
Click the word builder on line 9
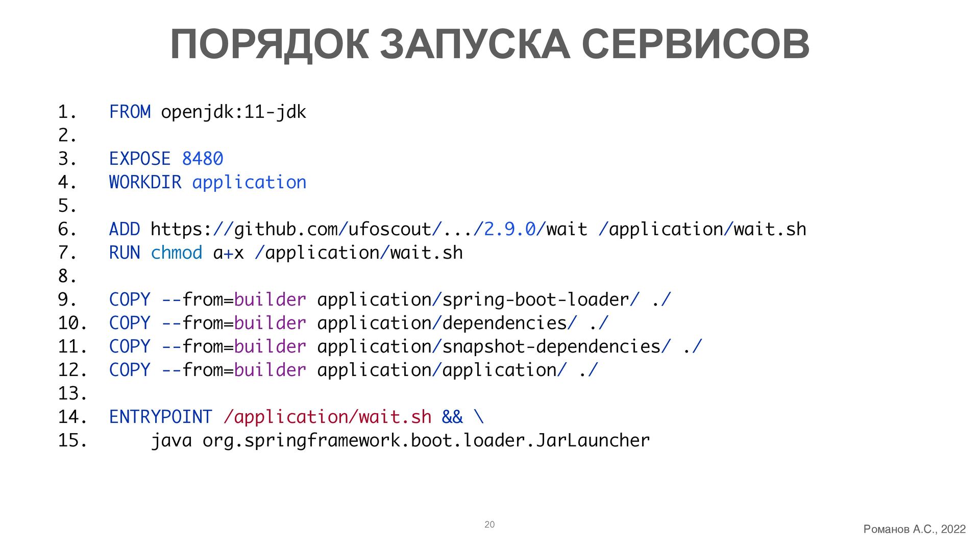tap(270, 299)
